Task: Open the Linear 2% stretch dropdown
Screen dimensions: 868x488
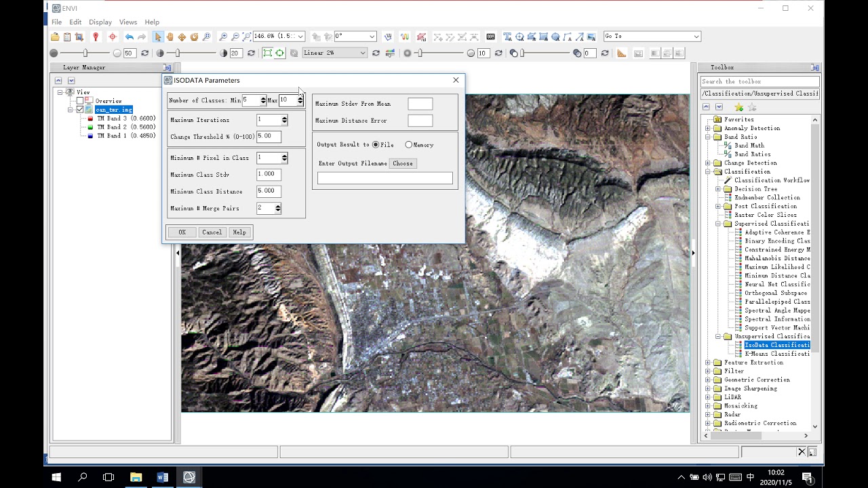Action: (334, 54)
